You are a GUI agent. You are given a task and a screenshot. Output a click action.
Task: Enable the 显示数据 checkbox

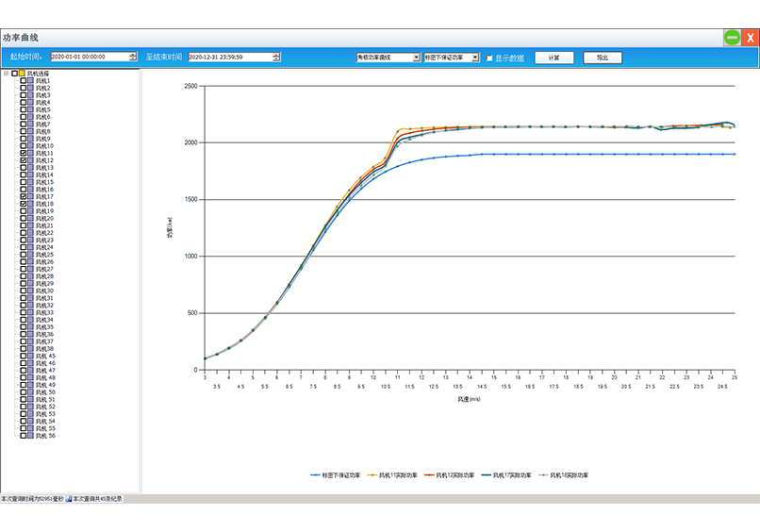[x=489, y=58]
